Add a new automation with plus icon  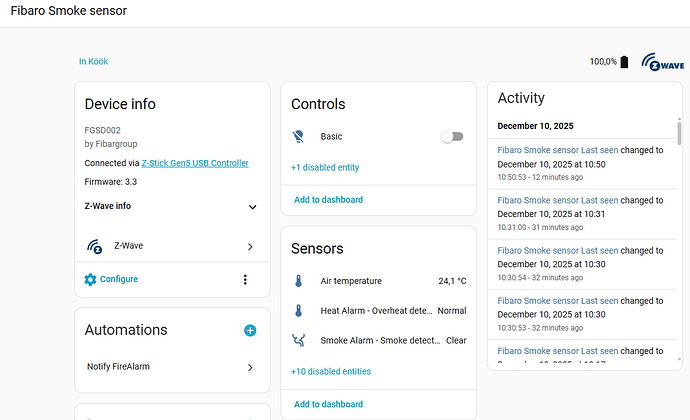(250, 330)
